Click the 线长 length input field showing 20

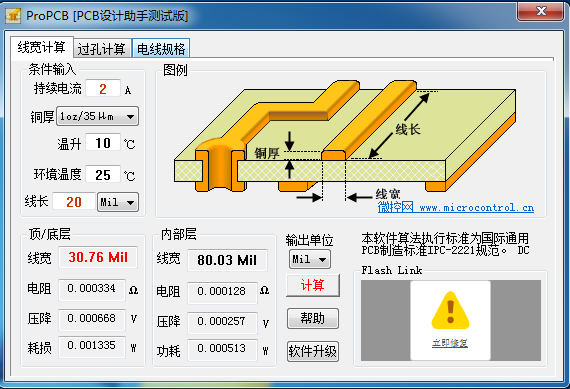tap(74, 202)
